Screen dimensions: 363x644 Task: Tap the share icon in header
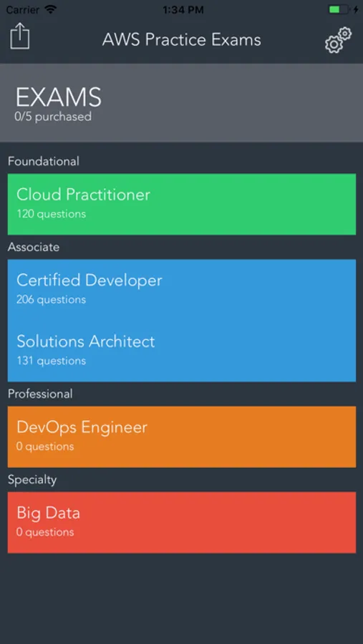coord(20,36)
